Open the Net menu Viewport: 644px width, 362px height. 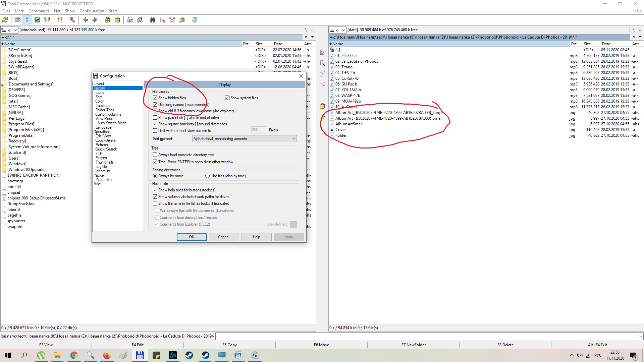tap(57, 11)
